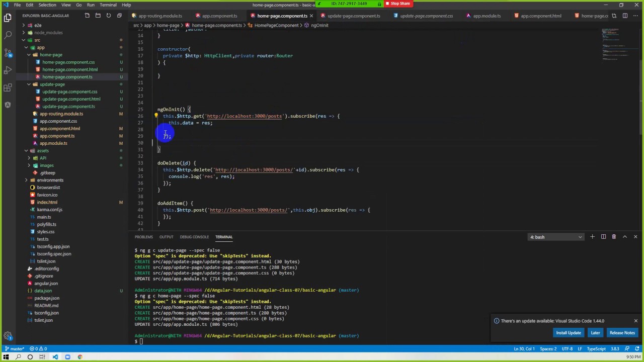Click master branch in status bar

click(15, 349)
